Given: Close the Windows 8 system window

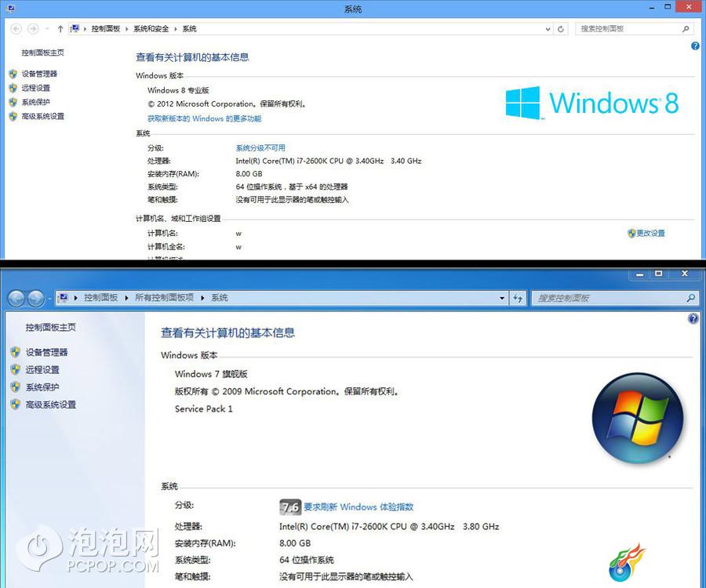Looking at the screenshot, I should coord(689,7).
